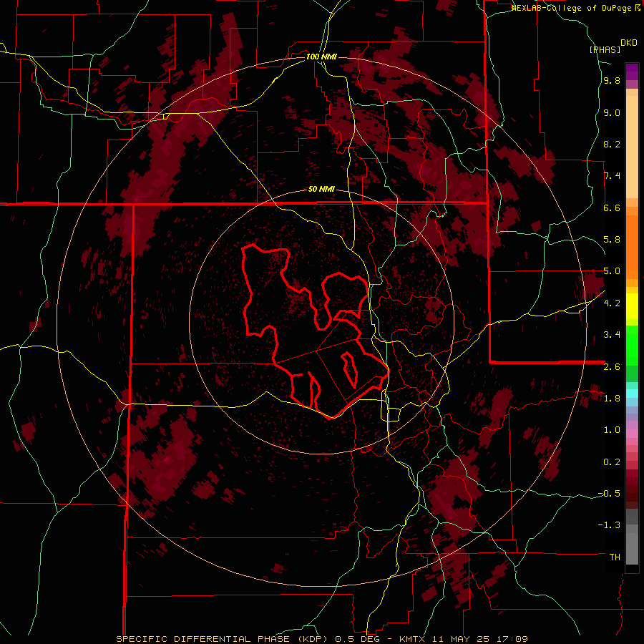This screenshot has height=644, width=644.
Task: Click the 0.5 DEG elevation text
Action: [357, 639]
